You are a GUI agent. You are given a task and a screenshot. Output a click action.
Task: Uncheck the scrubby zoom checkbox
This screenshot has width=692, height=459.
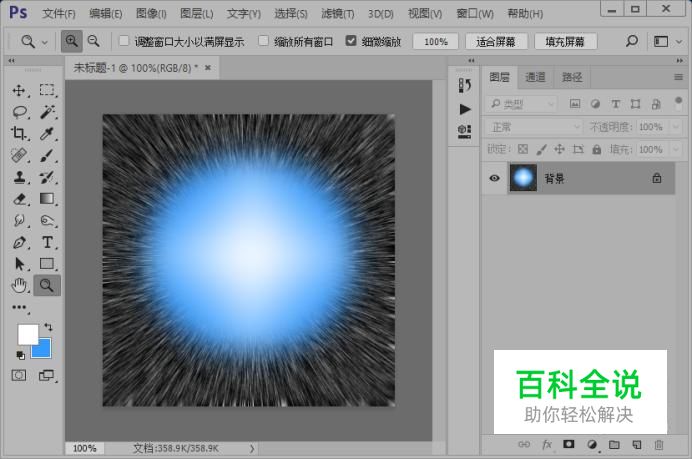[351, 41]
